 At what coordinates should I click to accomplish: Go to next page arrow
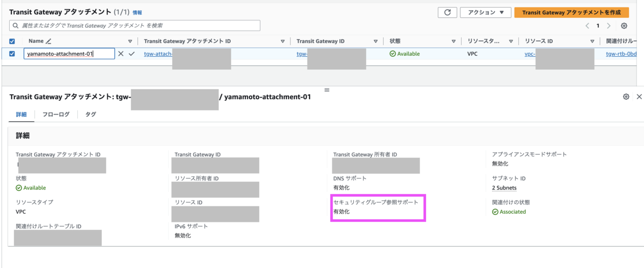tap(609, 26)
